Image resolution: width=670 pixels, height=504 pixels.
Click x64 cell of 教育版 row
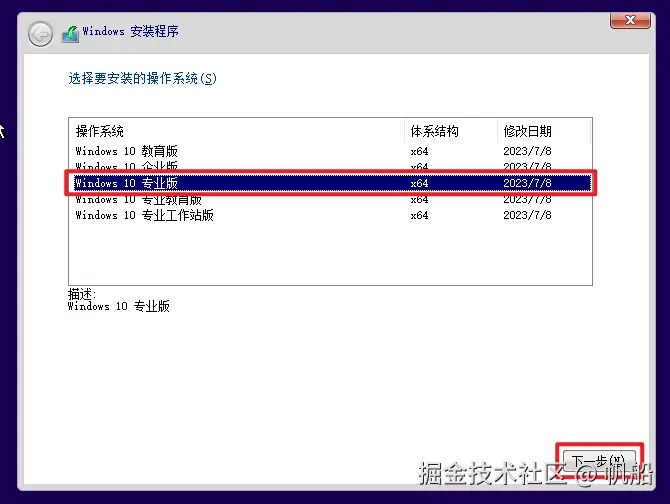click(x=419, y=151)
